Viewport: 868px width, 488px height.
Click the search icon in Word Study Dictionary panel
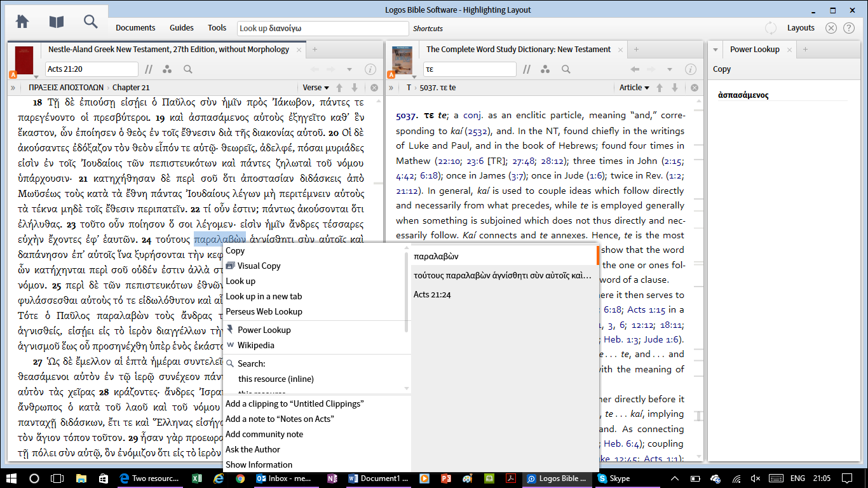point(566,69)
